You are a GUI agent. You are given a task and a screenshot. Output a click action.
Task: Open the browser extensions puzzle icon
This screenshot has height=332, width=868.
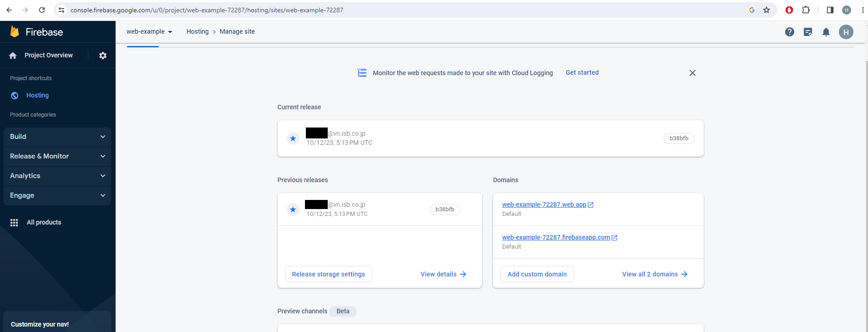tap(806, 10)
